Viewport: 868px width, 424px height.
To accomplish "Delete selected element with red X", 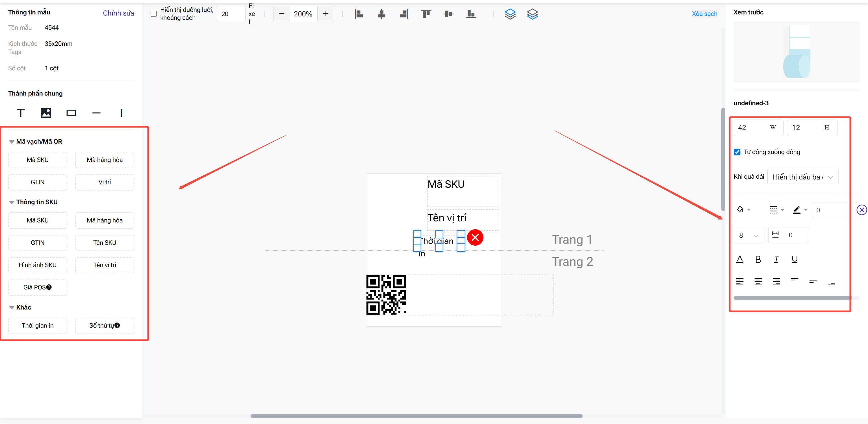I will (x=475, y=238).
